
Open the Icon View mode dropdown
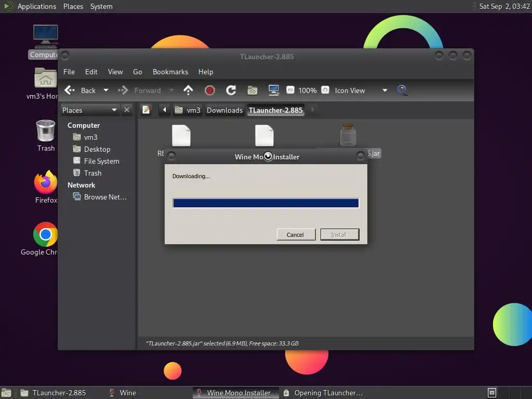pyautogui.click(x=361, y=90)
